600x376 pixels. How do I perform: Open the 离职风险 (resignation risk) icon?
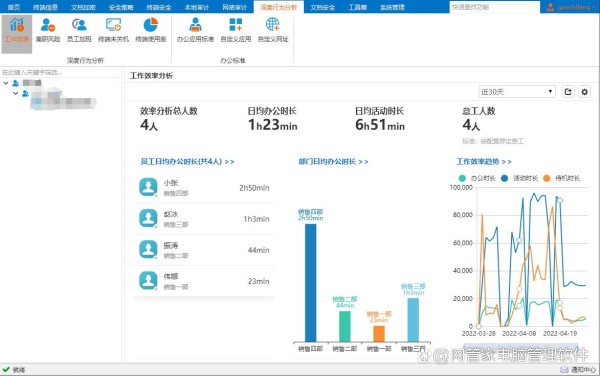pyautogui.click(x=48, y=31)
